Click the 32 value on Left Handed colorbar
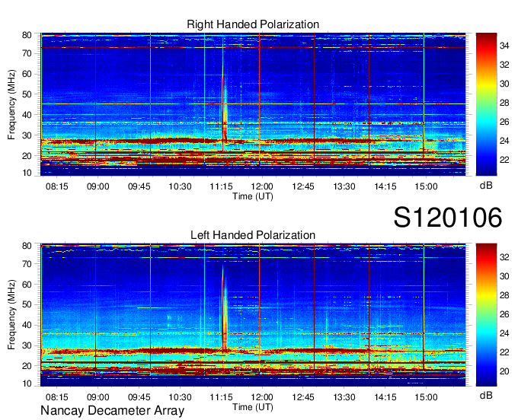518x420 pixels. (x=504, y=257)
